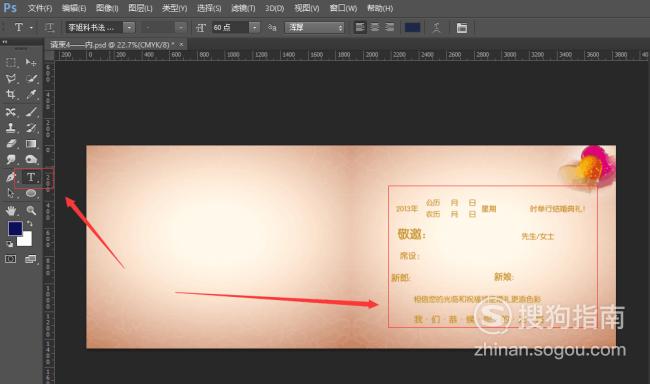The image size is (650, 384).
Task: Select the Eraser tool
Action: point(11,143)
